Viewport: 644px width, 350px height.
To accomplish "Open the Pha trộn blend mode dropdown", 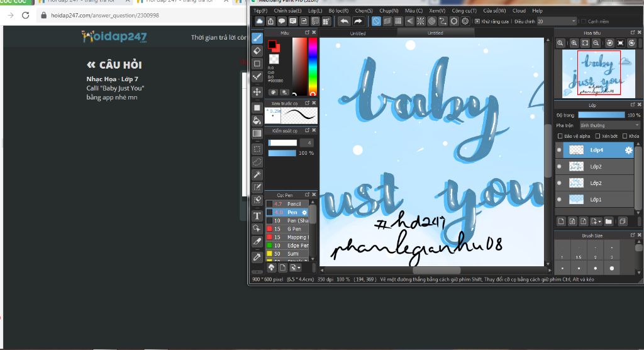I will point(609,125).
